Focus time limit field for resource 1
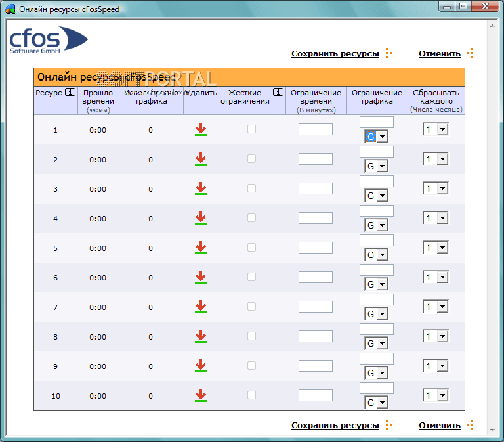This screenshot has height=442, width=504. point(315,129)
